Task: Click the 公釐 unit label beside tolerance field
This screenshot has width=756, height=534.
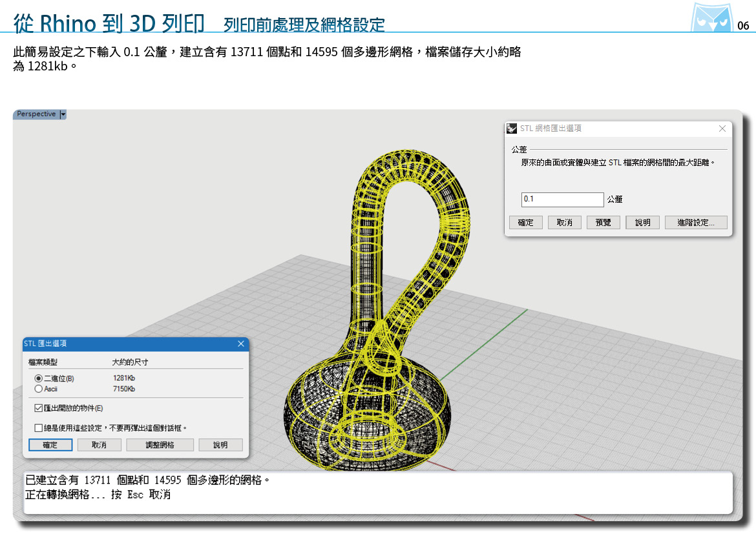Action: click(614, 200)
